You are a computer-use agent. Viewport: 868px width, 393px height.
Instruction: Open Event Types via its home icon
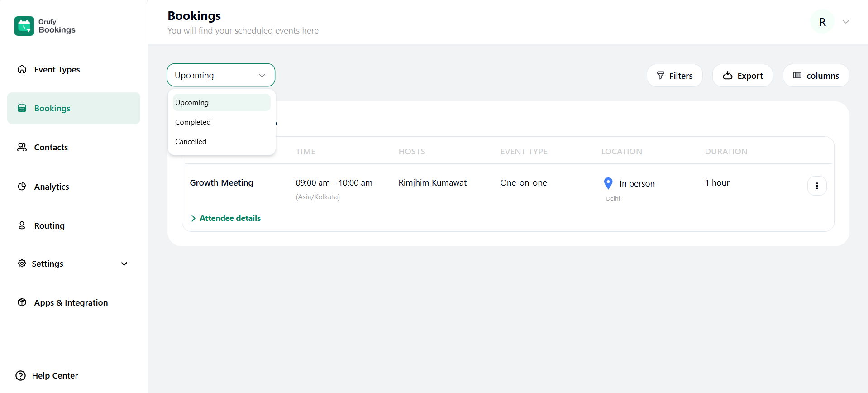[x=22, y=69]
